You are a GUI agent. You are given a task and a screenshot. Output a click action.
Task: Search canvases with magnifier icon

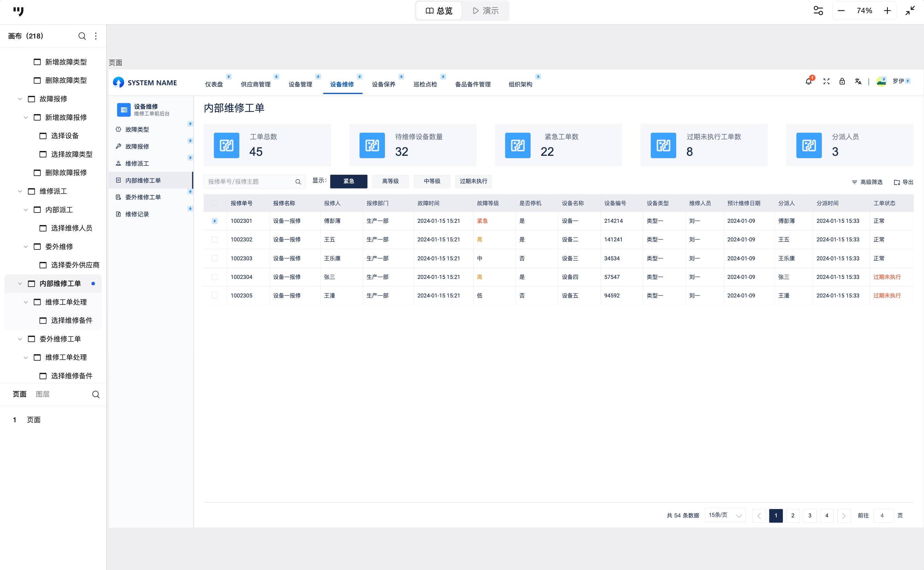[x=82, y=36]
